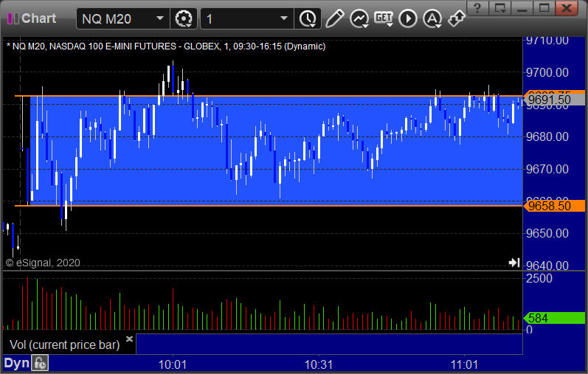Screen dimensions: 588x374
Task: Click the chart title NQ M20 description text
Action: tap(166, 46)
